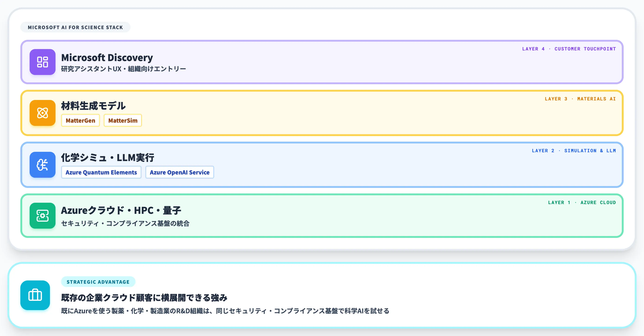Click the Microsoft Discovery heading

click(x=107, y=58)
